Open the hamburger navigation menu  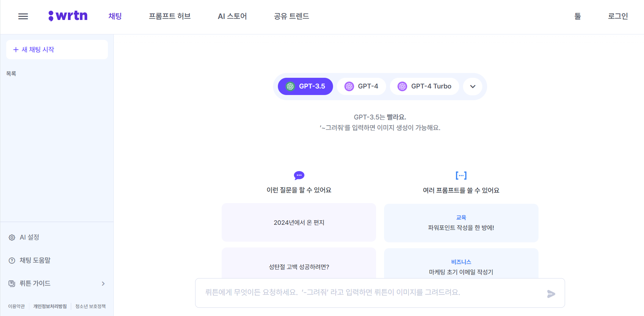[x=23, y=16]
